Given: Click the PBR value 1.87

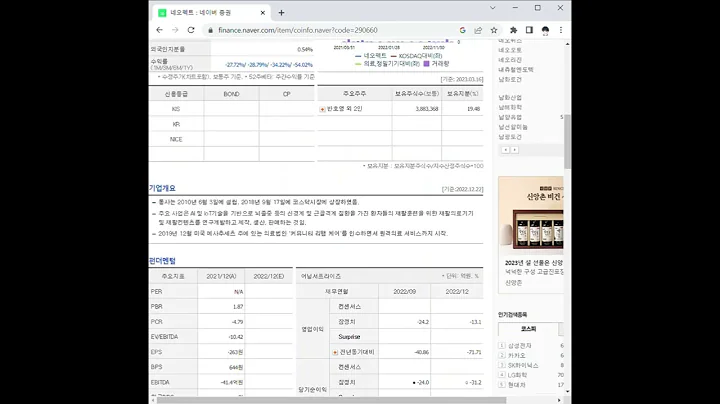Looking at the screenshot, I should (x=238, y=307).
